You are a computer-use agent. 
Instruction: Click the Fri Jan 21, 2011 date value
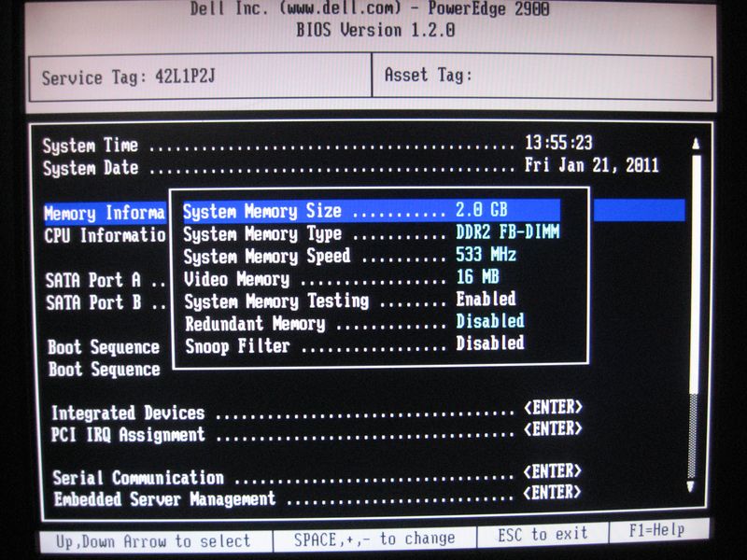[x=592, y=165]
